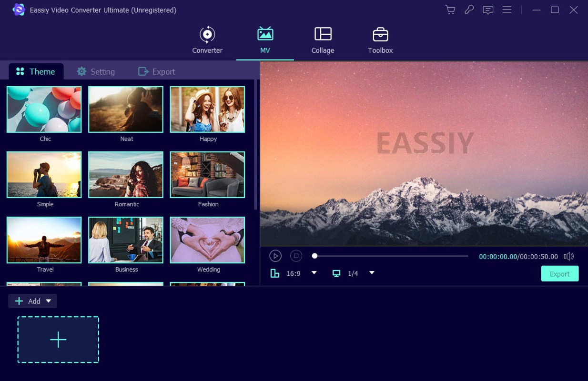588x381 pixels.
Task: Expand the 1/4 preview resolution dropdown
Action: tap(372, 273)
